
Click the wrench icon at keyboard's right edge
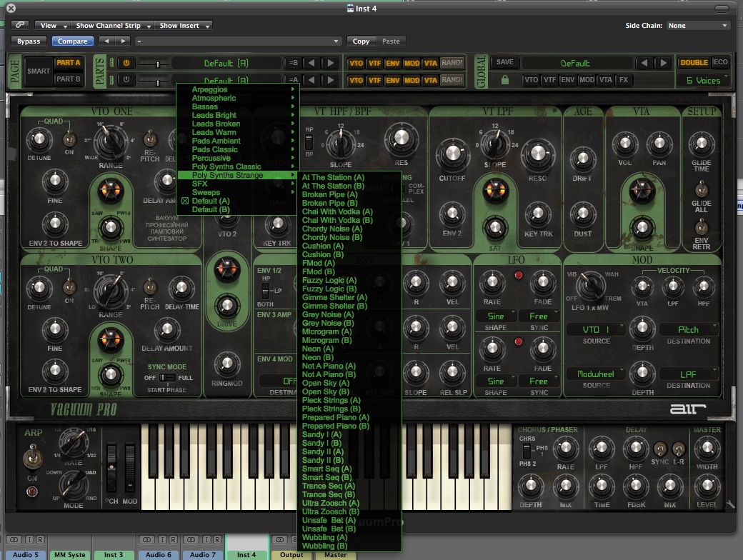[732, 505]
